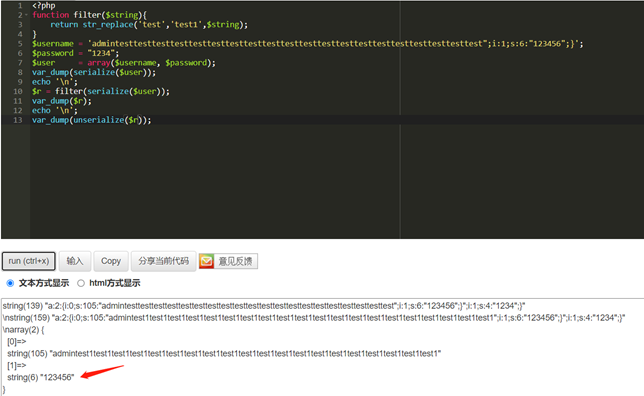Click echo '\n' on line 12
This screenshot has height=396, width=644.
coord(55,111)
